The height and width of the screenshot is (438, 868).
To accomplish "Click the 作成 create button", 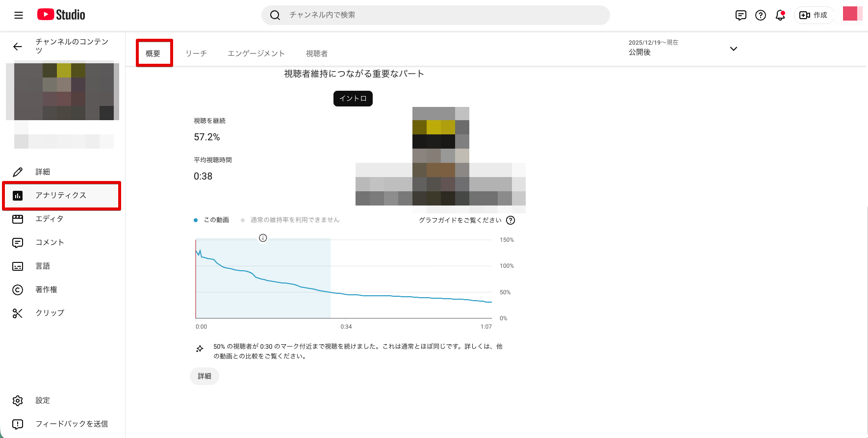I will [x=814, y=15].
